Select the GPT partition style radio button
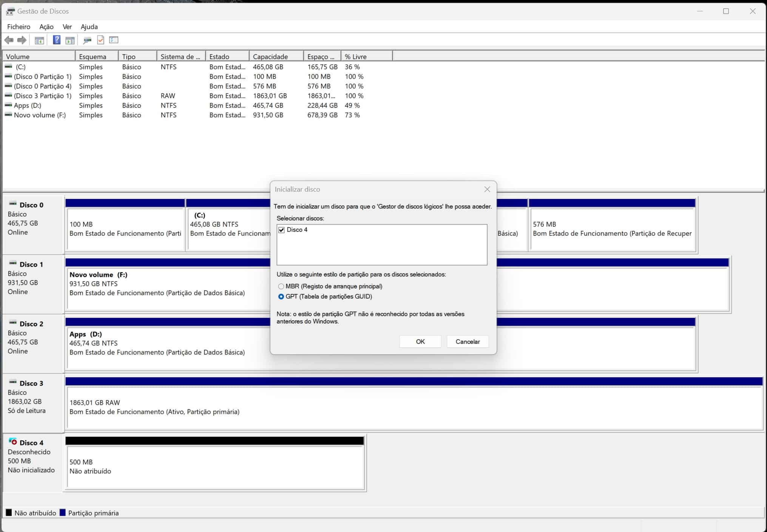 (x=281, y=297)
